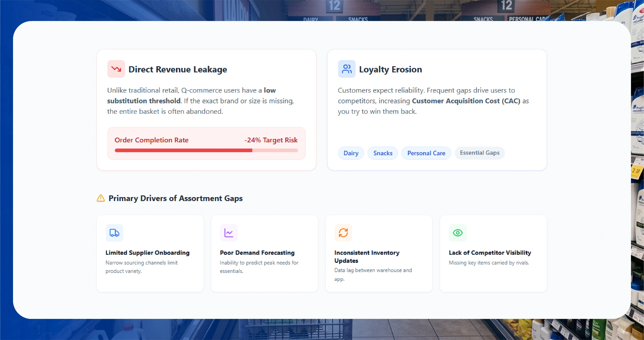Select the Personal Care tag

click(x=426, y=153)
